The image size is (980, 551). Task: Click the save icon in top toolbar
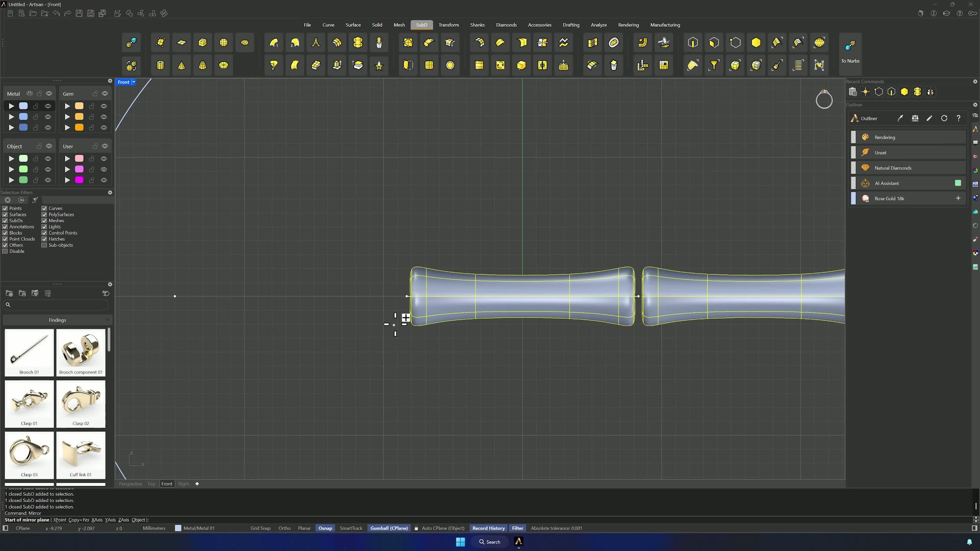tap(79, 14)
